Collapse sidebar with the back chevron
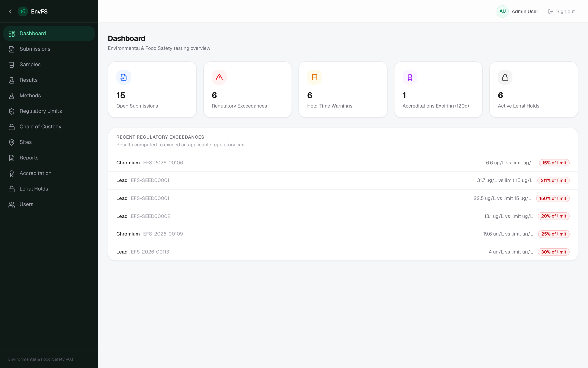 coord(10,11)
